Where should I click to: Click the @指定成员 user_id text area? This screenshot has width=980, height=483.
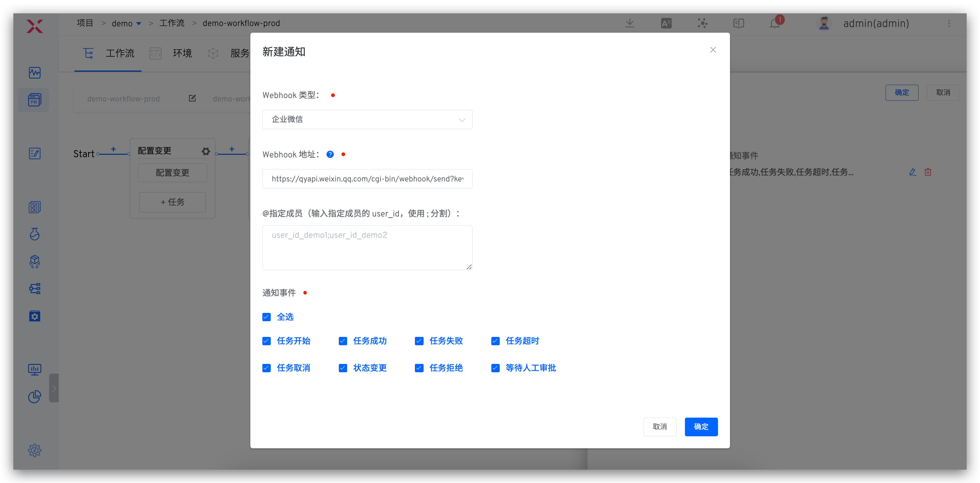point(367,248)
